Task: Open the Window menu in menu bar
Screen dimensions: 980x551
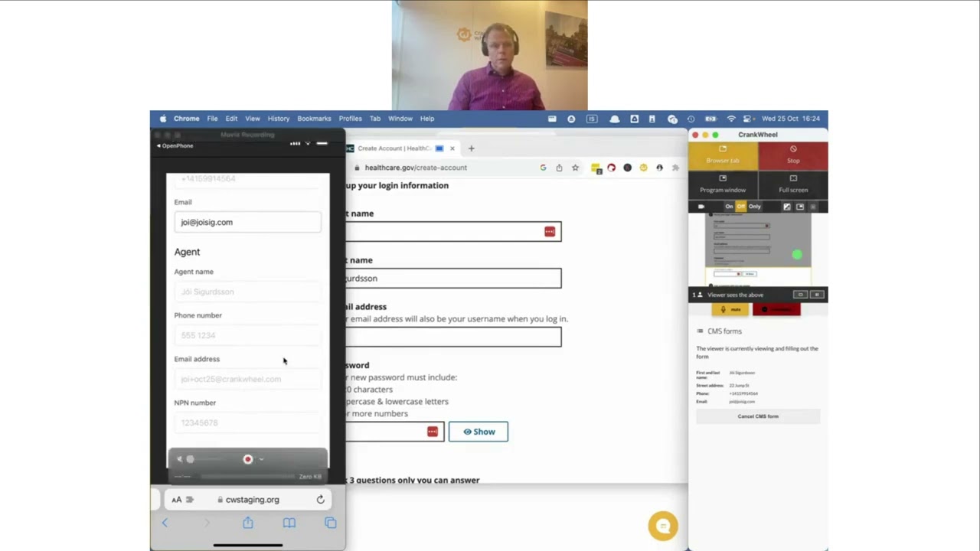Action: (x=400, y=119)
